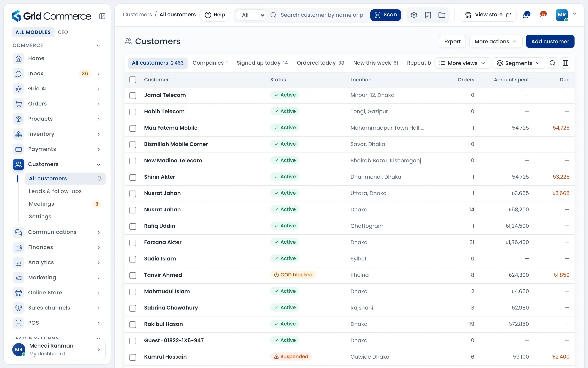Check the Shirin Akter row checkbox

coord(133,177)
